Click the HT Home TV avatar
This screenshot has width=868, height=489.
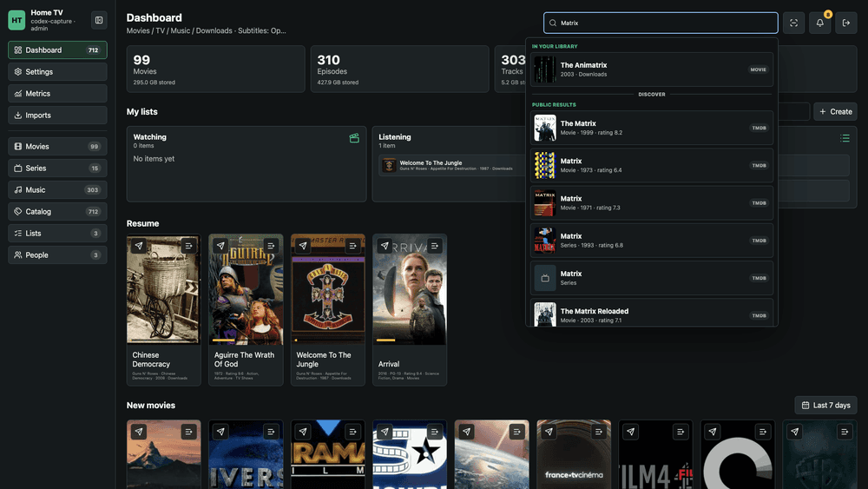[x=16, y=20]
